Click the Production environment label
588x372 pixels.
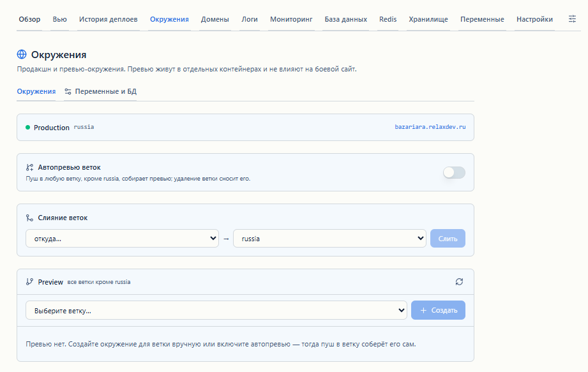point(51,128)
